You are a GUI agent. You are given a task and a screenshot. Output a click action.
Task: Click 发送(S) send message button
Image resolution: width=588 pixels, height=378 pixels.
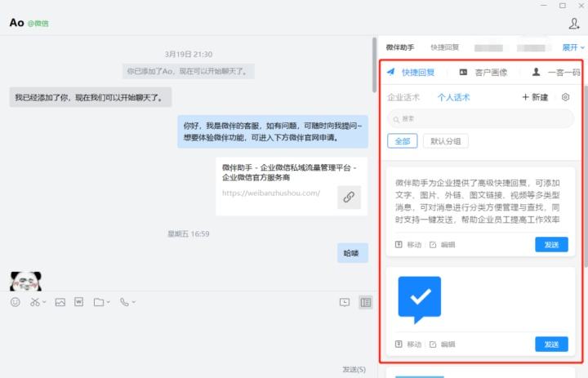(x=354, y=369)
